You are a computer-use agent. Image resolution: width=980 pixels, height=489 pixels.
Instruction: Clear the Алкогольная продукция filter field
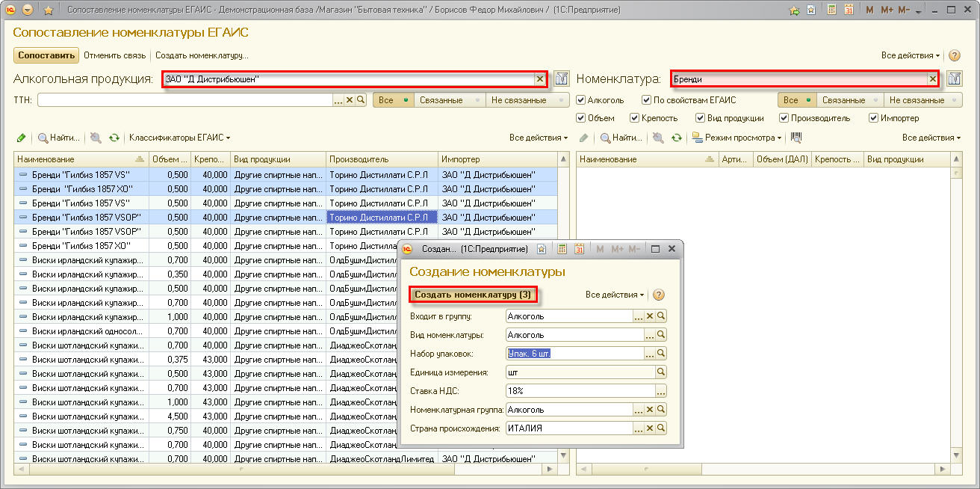coord(539,79)
